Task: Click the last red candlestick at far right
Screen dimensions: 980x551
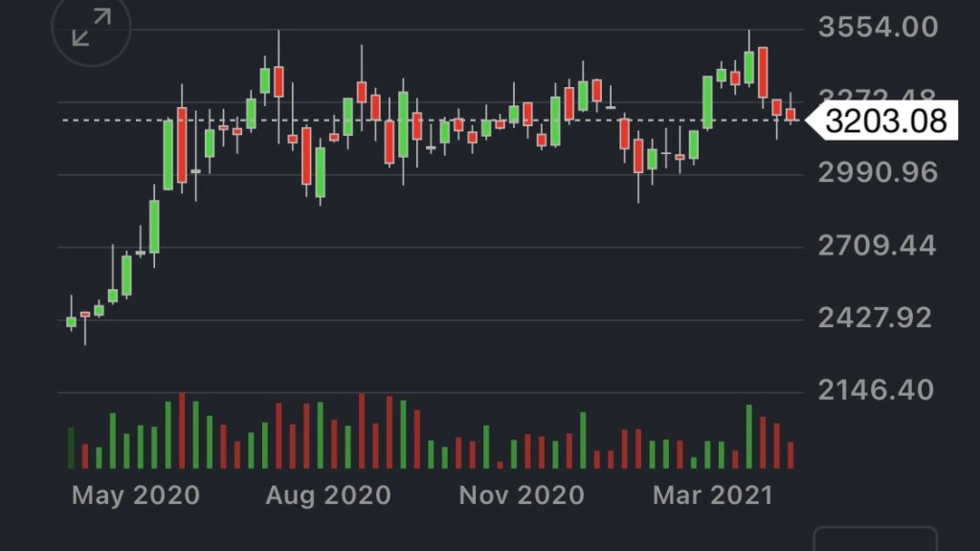Action: pos(791,115)
